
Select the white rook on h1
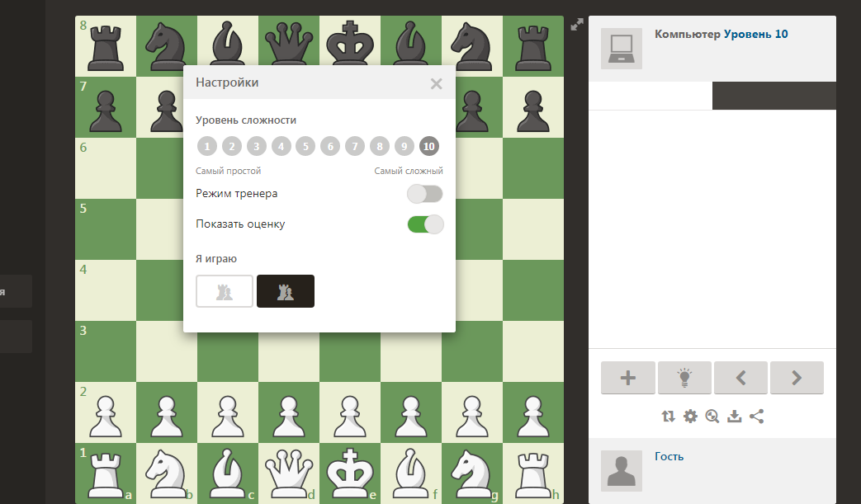[533, 473]
